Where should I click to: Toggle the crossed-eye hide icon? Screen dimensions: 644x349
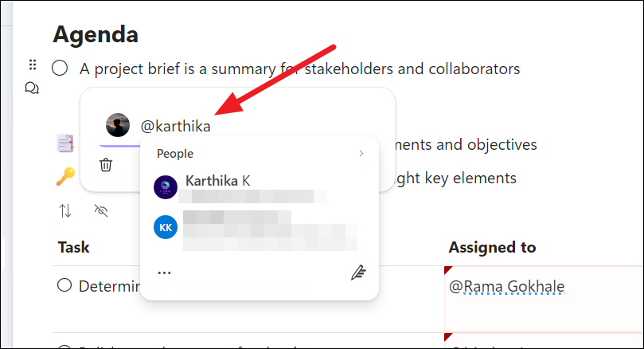100,211
